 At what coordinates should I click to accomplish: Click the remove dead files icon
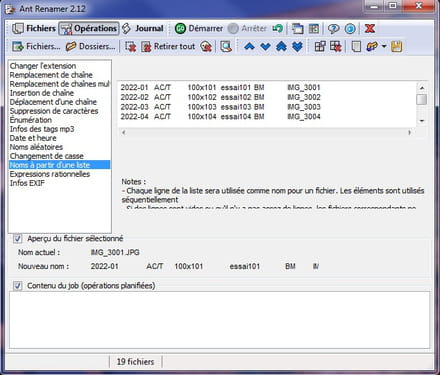tap(206, 47)
